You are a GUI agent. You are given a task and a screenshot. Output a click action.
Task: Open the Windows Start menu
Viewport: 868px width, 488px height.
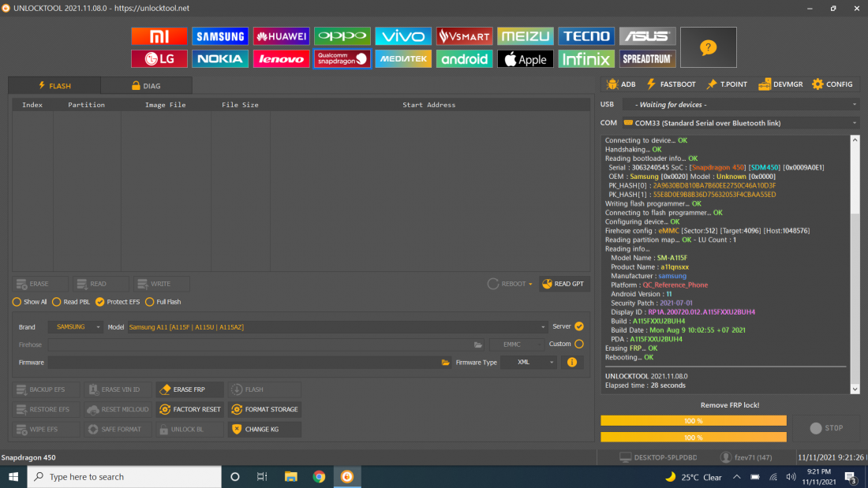[13, 477]
